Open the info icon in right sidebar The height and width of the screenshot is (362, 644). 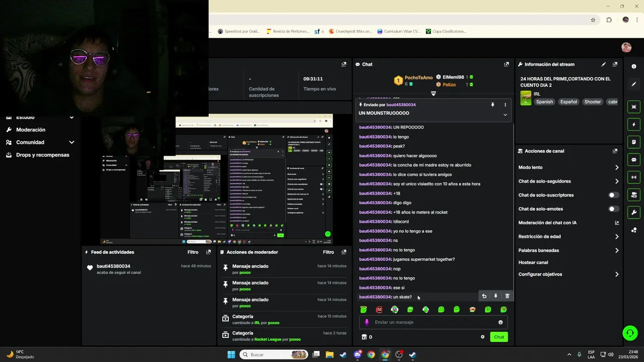click(634, 66)
